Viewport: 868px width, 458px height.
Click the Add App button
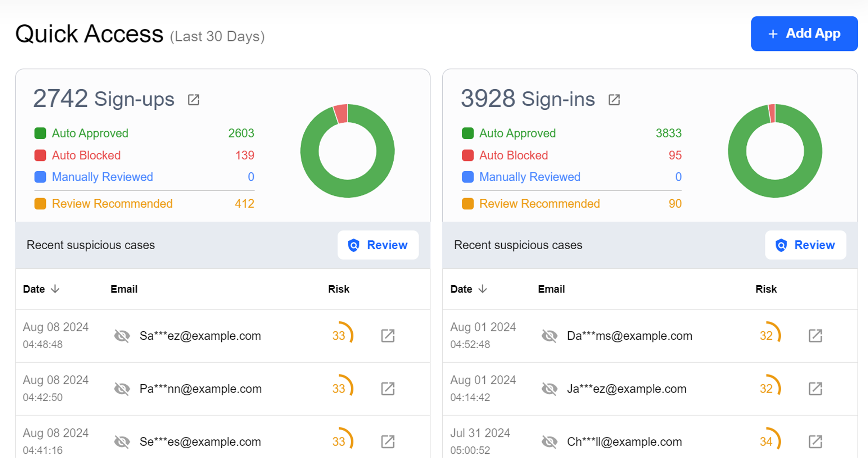(x=804, y=33)
